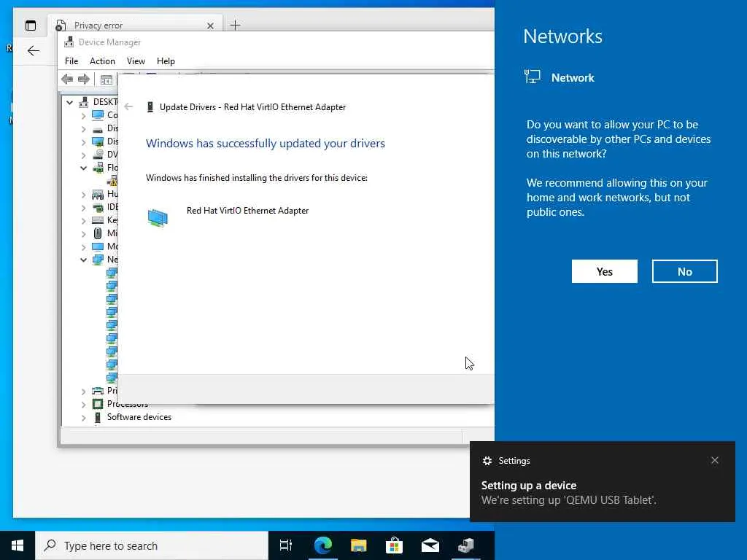Click No to deny network discovery
Image resolution: width=747 pixels, height=560 pixels.
[x=684, y=271]
